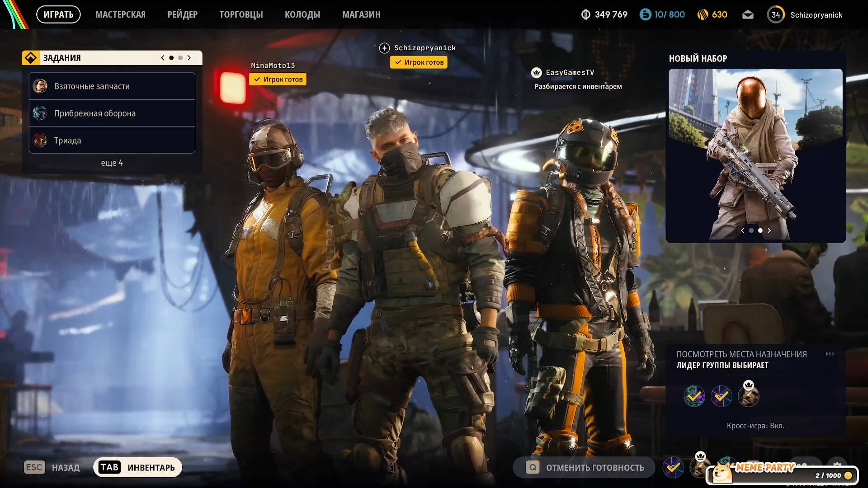This screenshot has width=868, height=488.
Task: Select second carousel dot in НОВЫЙ НАБОР
Action: 760,230
